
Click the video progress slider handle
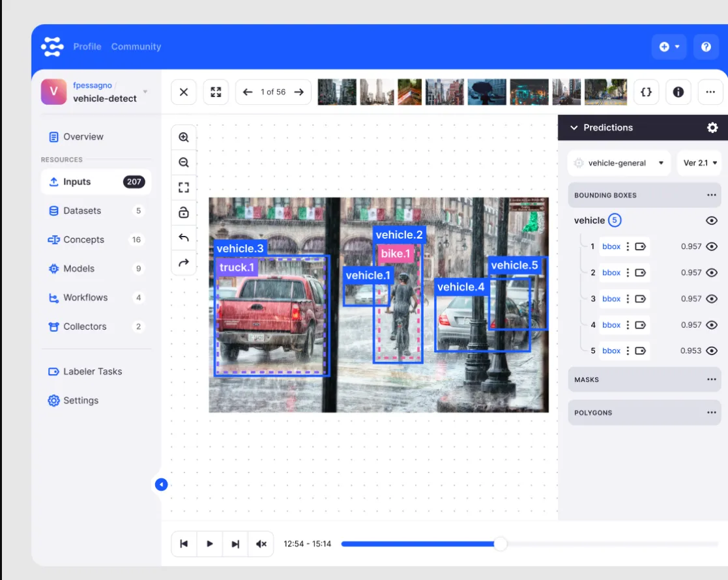point(500,544)
